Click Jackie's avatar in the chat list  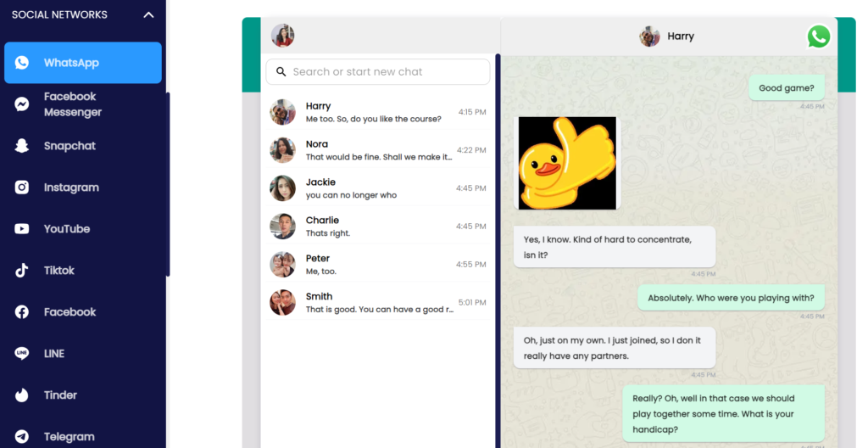(282, 188)
